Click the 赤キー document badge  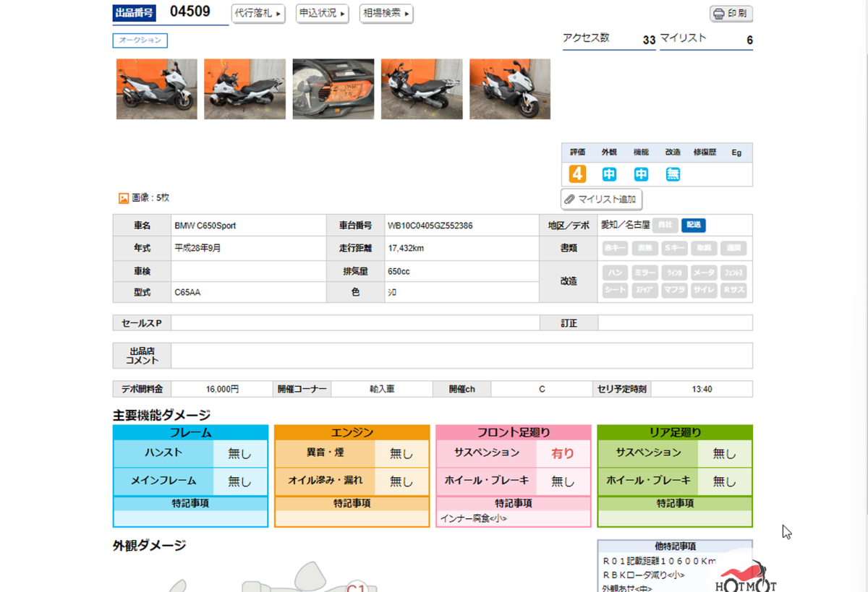coord(616,248)
